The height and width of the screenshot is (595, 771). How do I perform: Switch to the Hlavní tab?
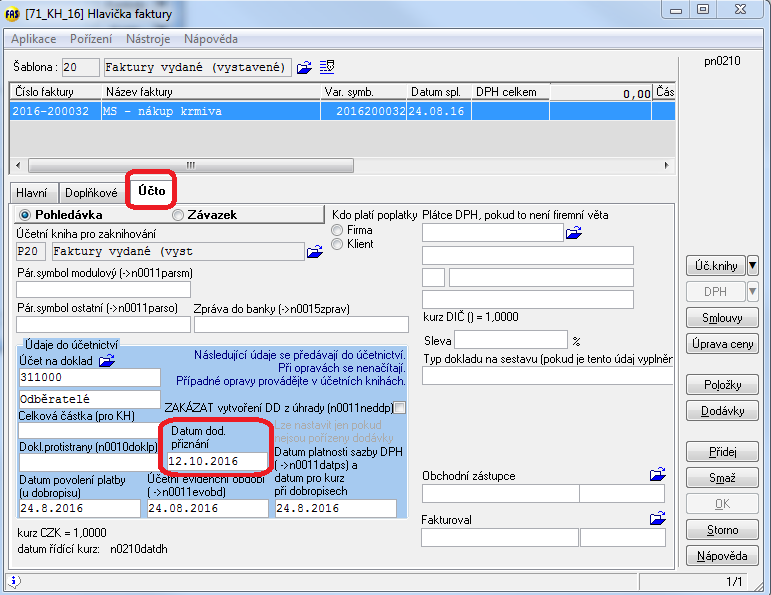(x=32, y=193)
